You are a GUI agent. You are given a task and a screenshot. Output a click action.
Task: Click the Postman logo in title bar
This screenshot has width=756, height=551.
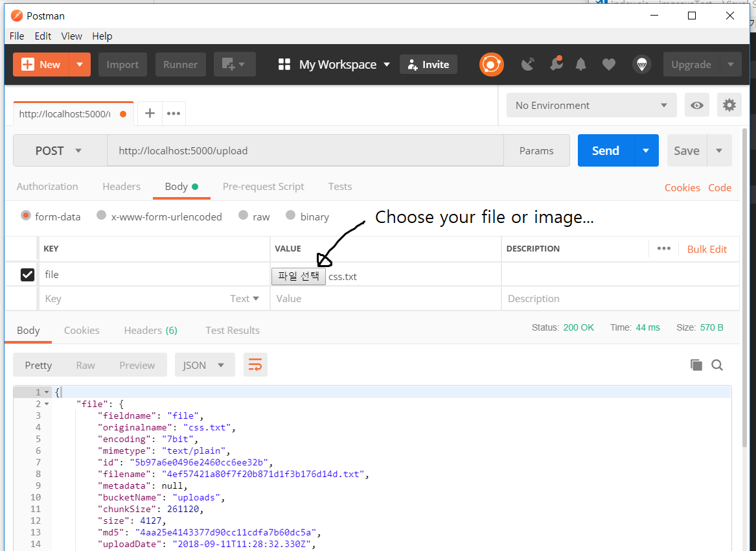click(17, 16)
